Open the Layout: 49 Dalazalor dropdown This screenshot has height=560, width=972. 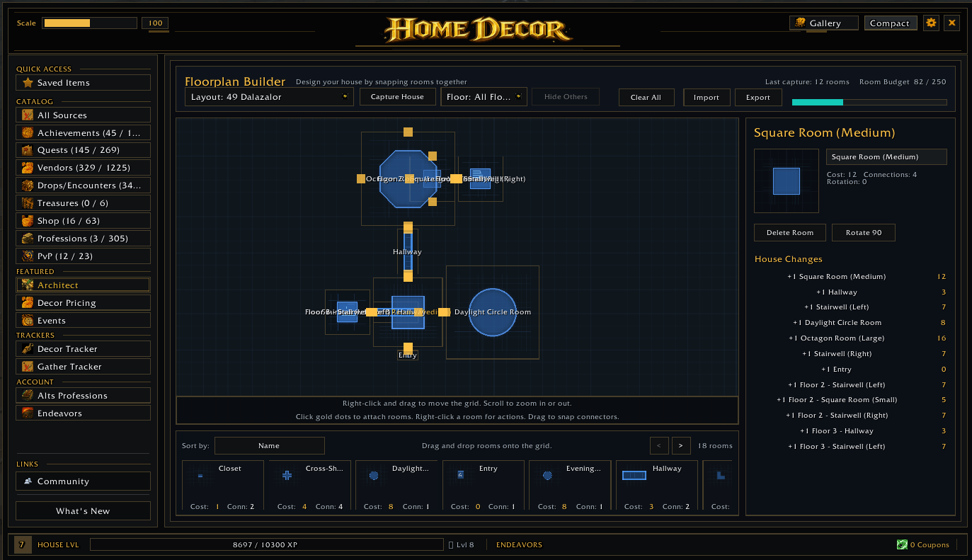268,97
